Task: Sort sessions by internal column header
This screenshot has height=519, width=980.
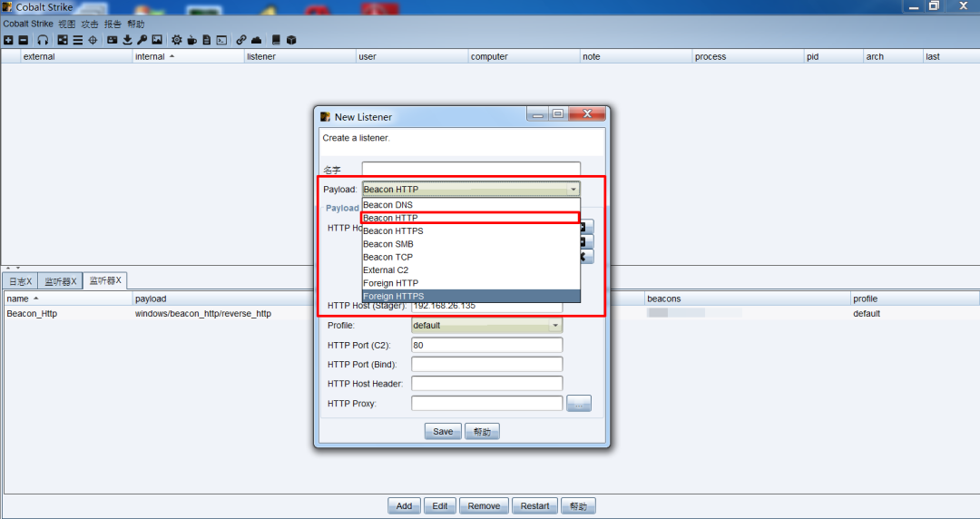Action: coord(188,56)
